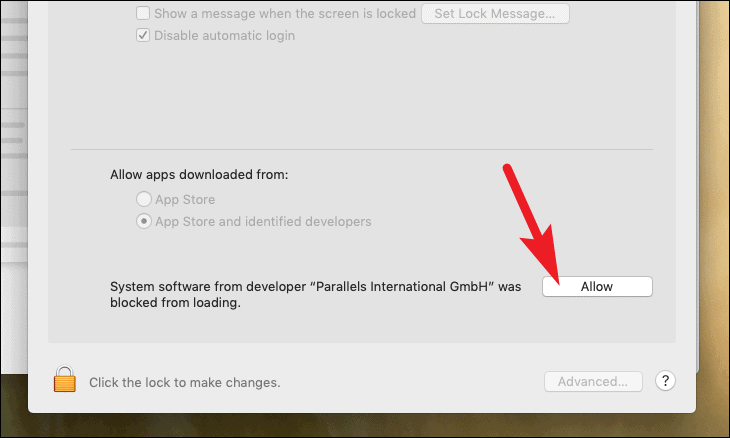Enable Show a message when screen is locked
The width and height of the screenshot is (730, 438).
143,13
